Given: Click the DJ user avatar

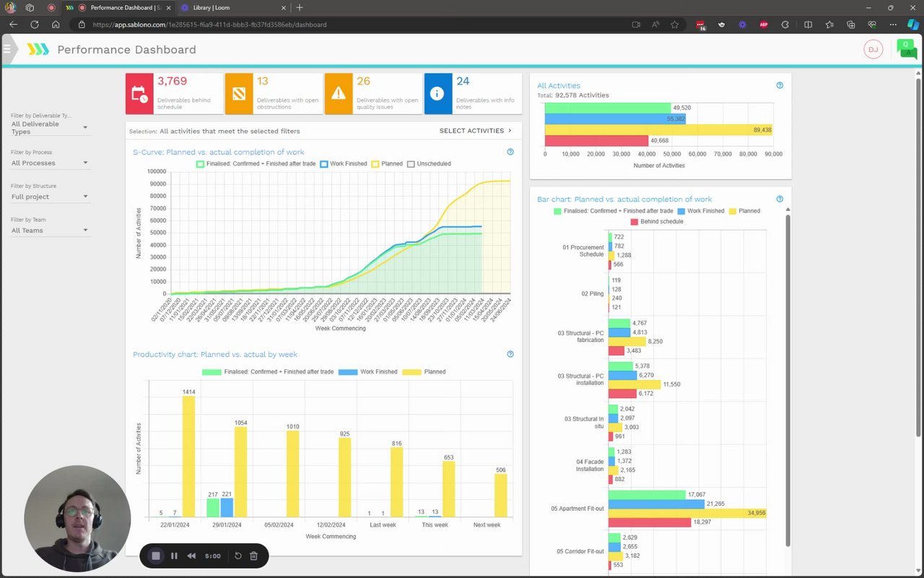Looking at the screenshot, I should [873, 49].
